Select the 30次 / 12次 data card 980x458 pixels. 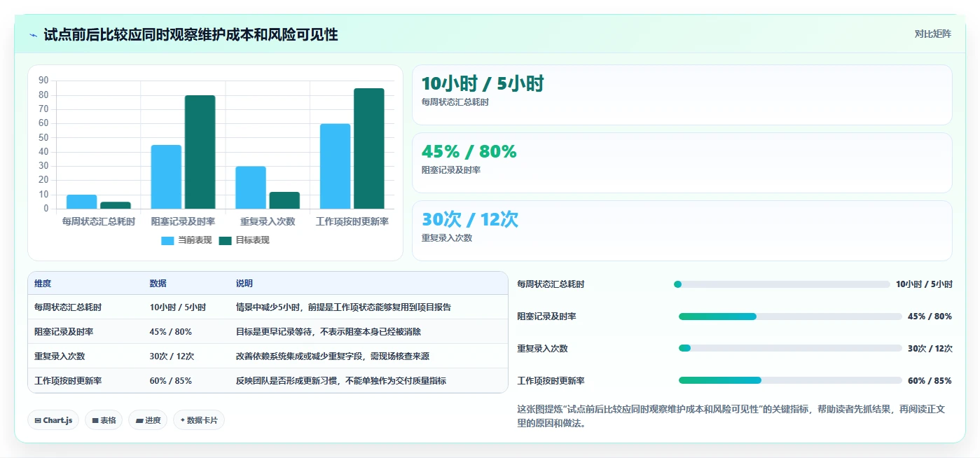(682, 230)
